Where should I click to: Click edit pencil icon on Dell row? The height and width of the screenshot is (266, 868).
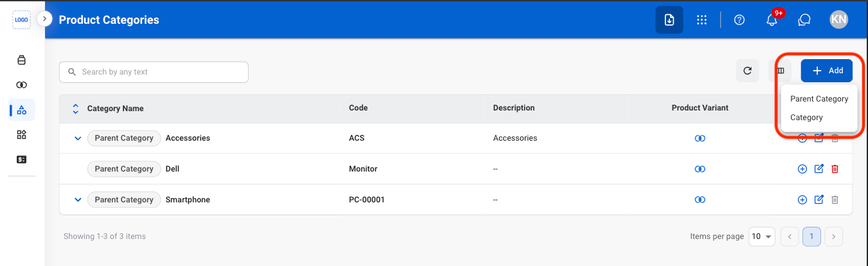coord(819,169)
